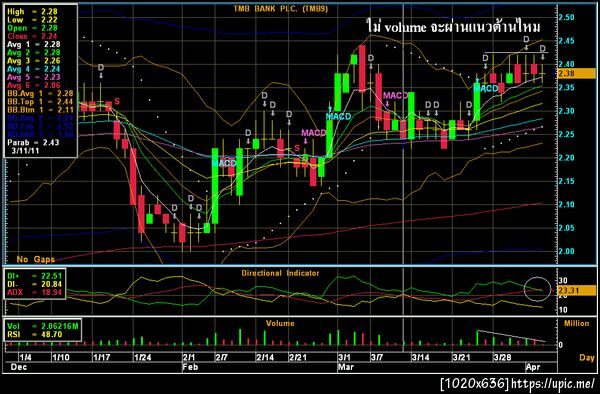
Task: Click the "Million" volume unit label
Action: [577, 324]
